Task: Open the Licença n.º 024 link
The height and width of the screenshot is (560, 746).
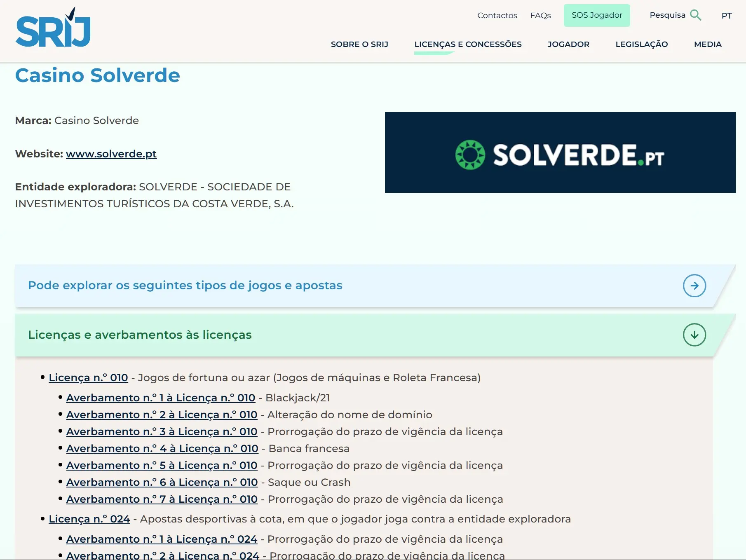Action: (89, 519)
